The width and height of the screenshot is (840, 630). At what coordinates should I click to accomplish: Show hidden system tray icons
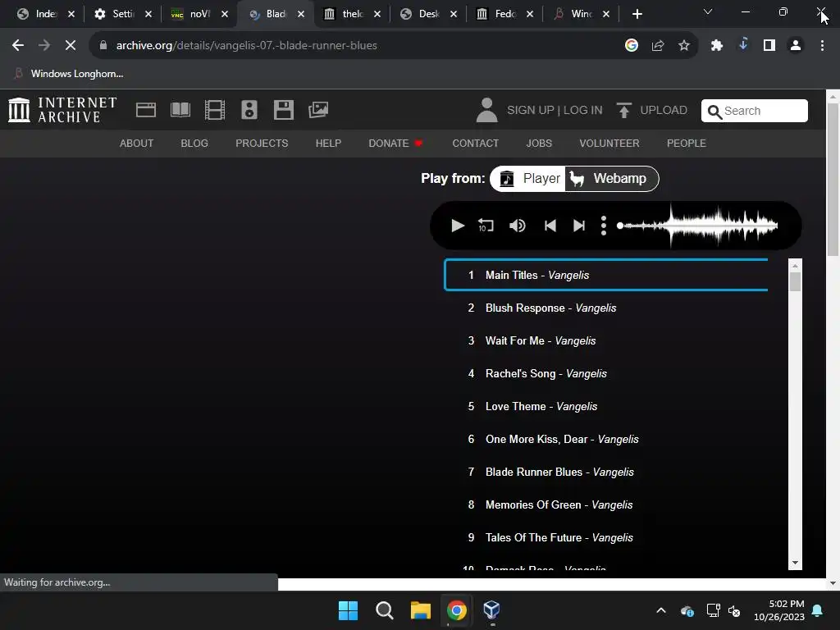661,610
